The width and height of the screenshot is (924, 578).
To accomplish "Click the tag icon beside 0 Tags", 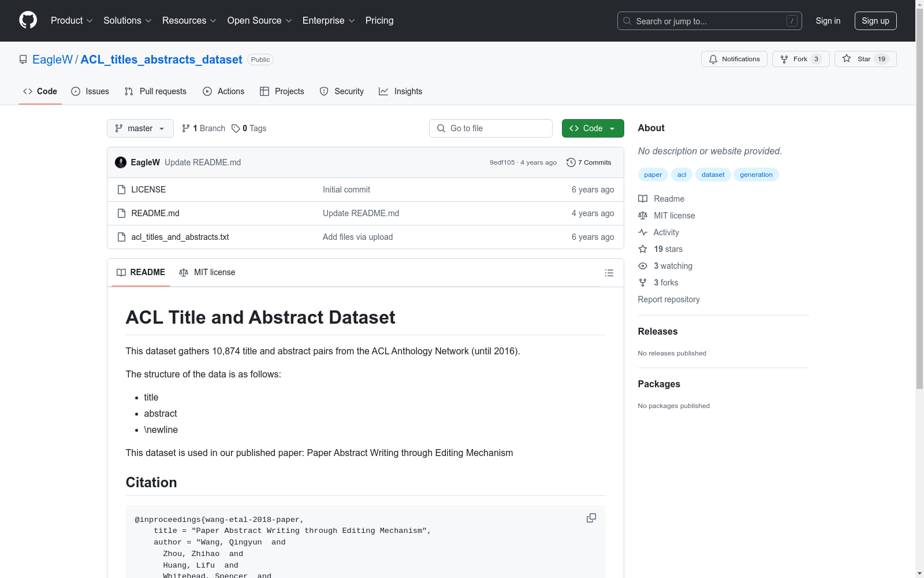I will pos(236,128).
